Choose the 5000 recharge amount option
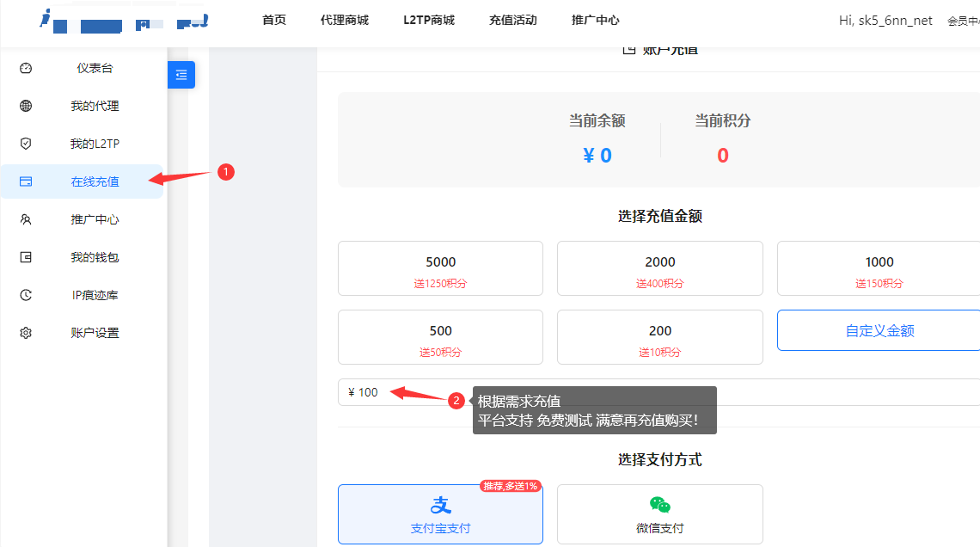This screenshot has width=980, height=547. (440, 267)
